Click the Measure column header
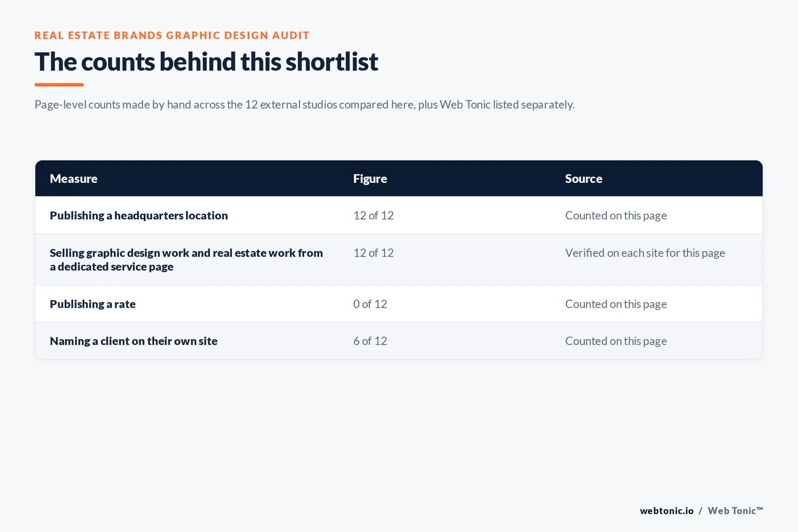Image resolution: width=798 pixels, height=532 pixels. [x=73, y=178]
